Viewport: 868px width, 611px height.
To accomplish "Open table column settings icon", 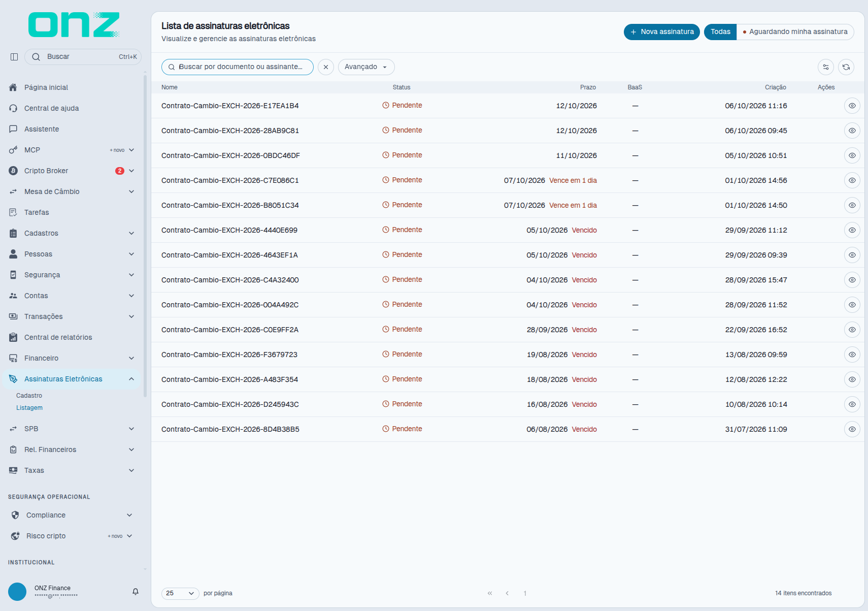I will [x=826, y=67].
